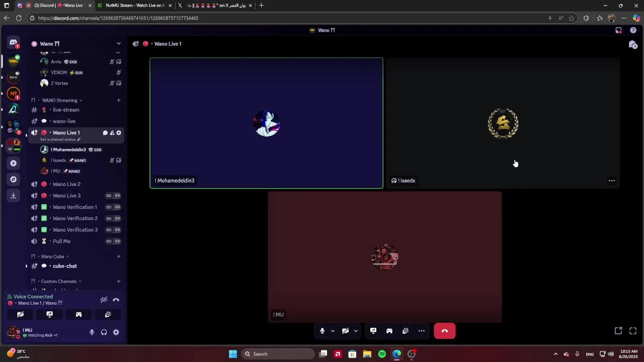Focus ! Mohamedeldin3 video tile
The height and width of the screenshot is (362, 644).
tap(266, 123)
